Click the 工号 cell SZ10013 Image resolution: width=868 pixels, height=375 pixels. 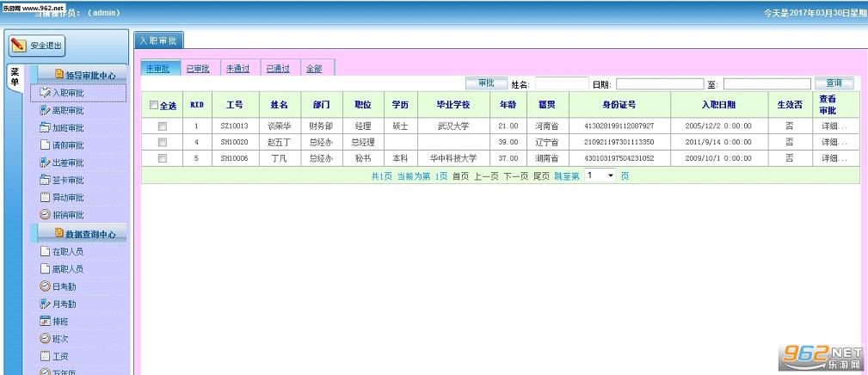(235, 126)
